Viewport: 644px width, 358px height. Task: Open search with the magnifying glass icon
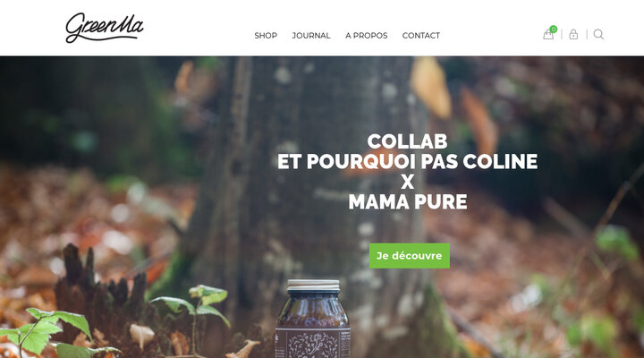598,35
